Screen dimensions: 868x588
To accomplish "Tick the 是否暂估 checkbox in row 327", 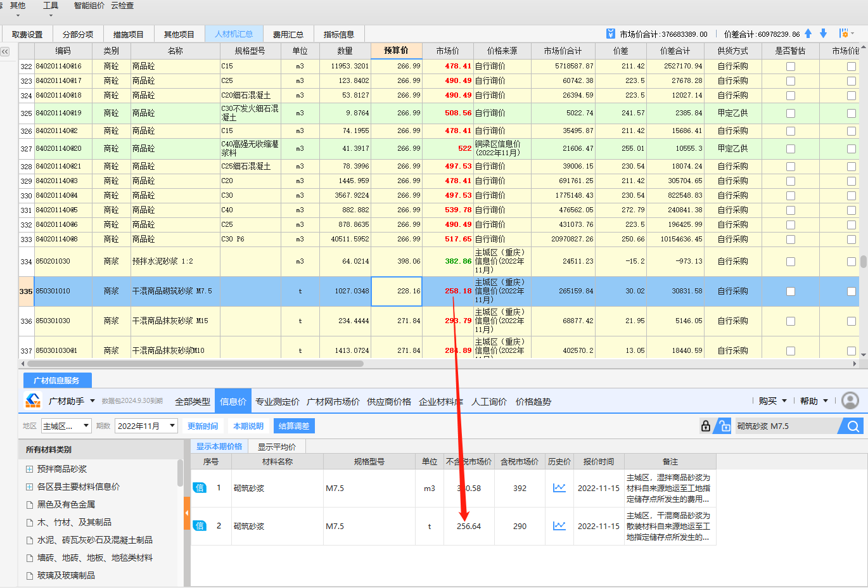I will coord(790,149).
